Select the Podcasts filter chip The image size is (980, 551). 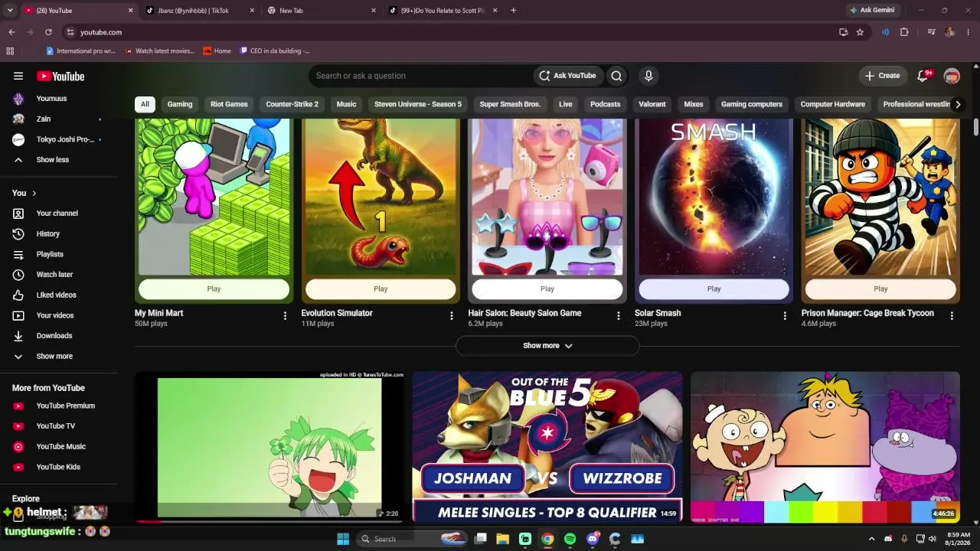click(x=605, y=104)
